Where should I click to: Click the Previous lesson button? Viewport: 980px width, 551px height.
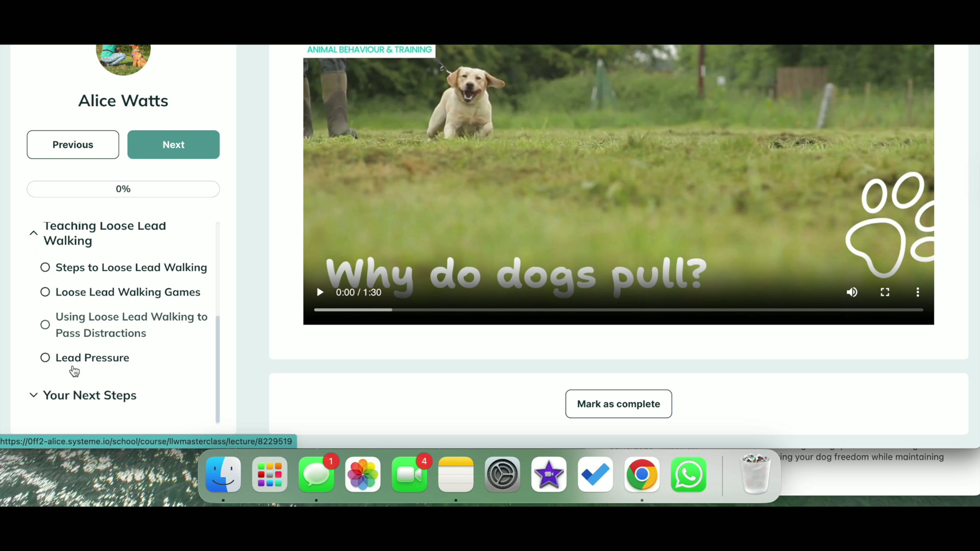click(x=73, y=144)
